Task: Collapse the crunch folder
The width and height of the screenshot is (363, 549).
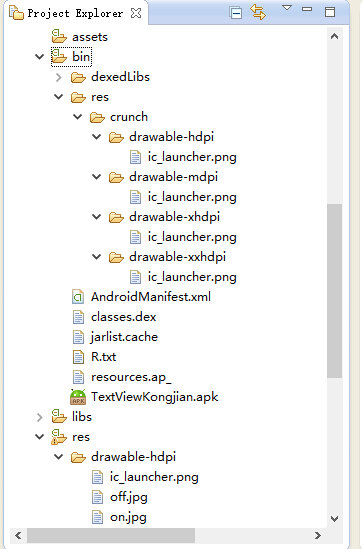Action: [77, 117]
